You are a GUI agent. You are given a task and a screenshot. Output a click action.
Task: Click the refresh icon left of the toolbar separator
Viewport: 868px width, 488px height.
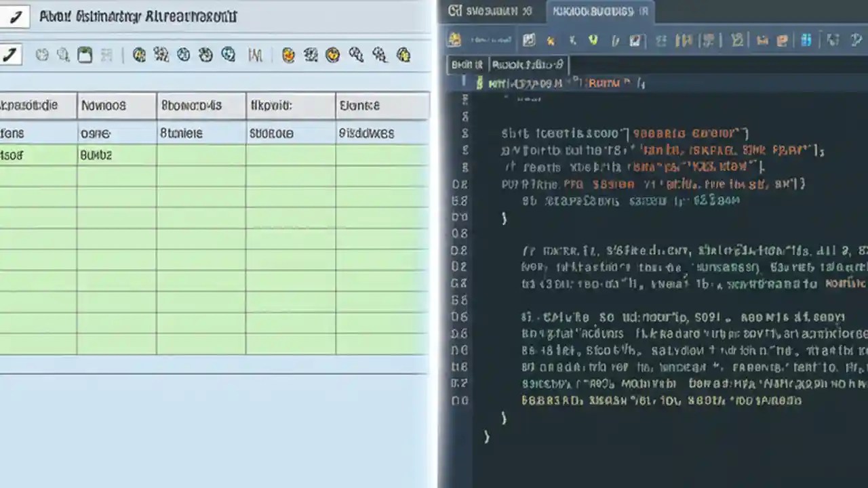click(42, 56)
